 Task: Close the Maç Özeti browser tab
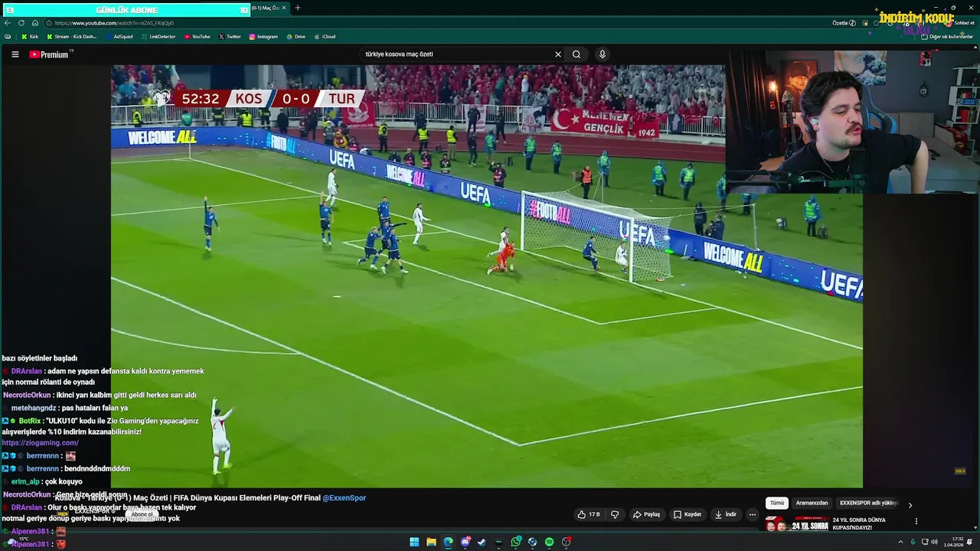pos(284,8)
